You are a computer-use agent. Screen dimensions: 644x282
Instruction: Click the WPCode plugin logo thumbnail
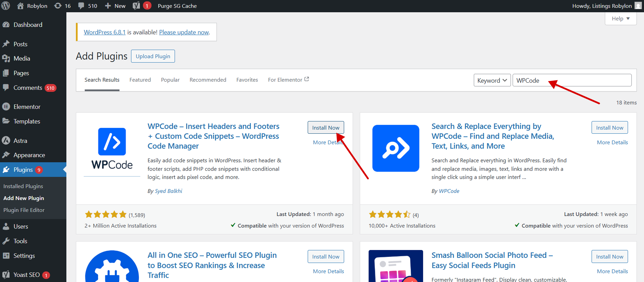[x=112, y=148]
